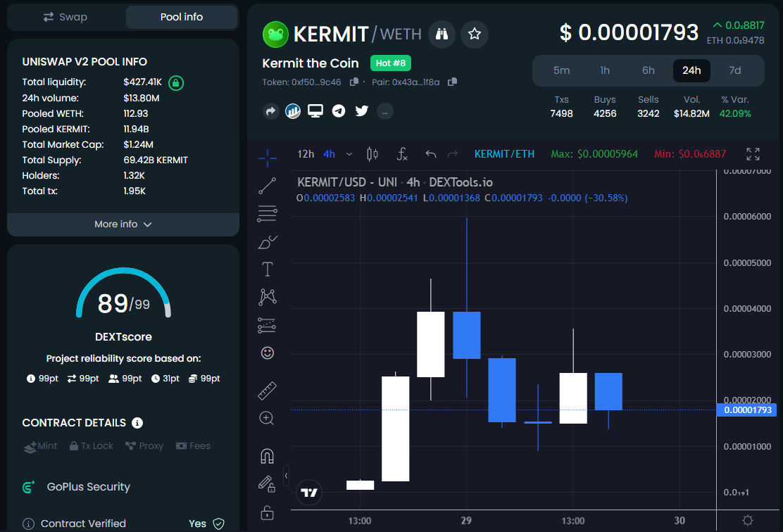Click the Contract Verified Yes shield
This screenshot has width=783, height=532.
coord(219,524)
